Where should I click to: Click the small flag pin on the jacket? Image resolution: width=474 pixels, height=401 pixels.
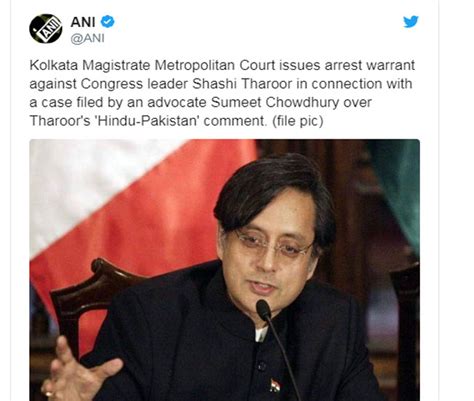click(275, 386)
